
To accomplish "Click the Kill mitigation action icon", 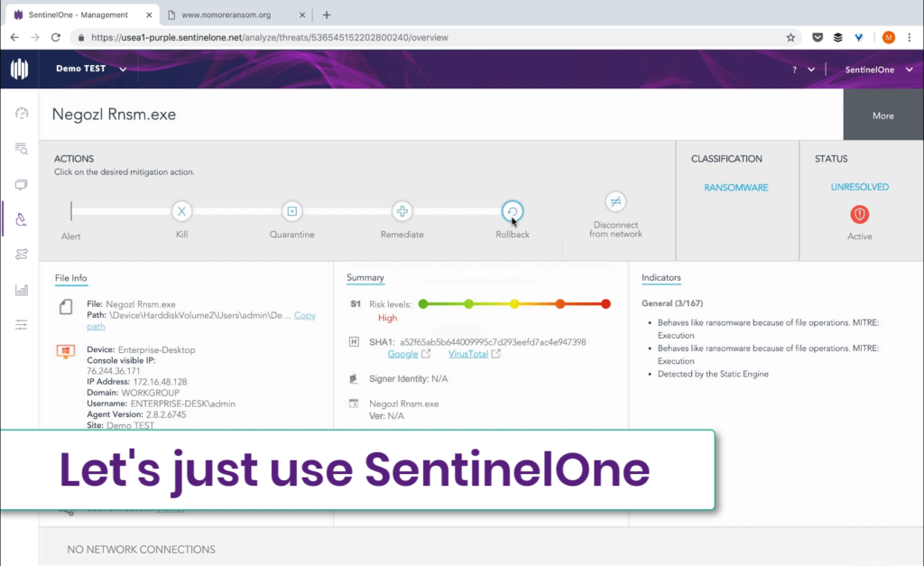I will [x=181, y=211].
